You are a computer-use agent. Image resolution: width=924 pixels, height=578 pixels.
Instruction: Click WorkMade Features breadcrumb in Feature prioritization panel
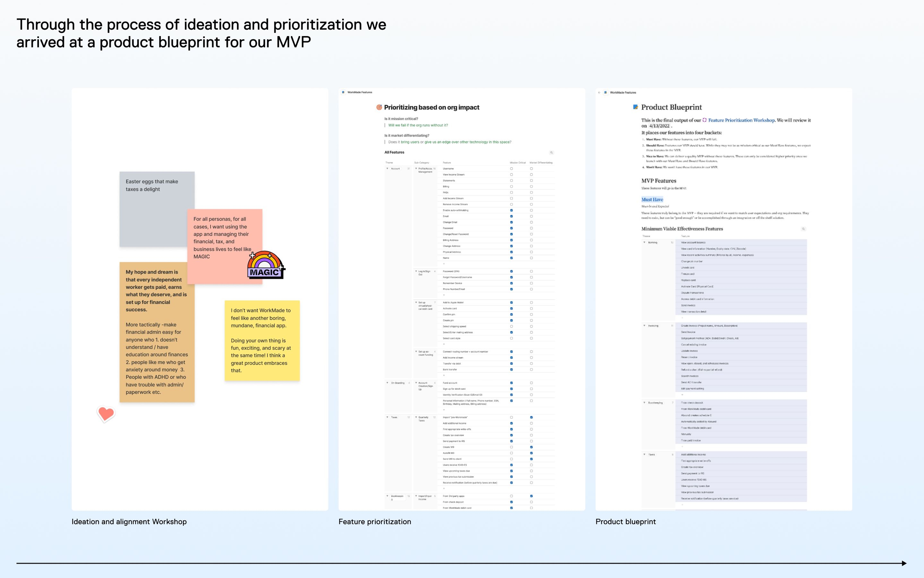click(x=360, y=92)
